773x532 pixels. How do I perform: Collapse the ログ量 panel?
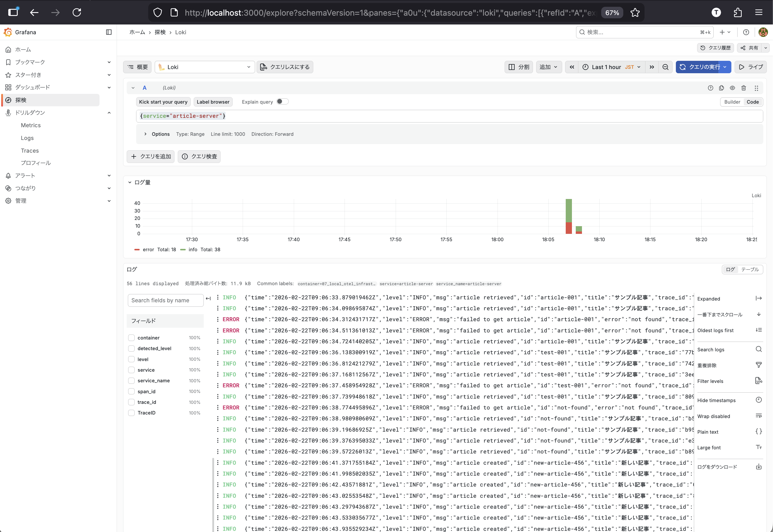point(130,182)
